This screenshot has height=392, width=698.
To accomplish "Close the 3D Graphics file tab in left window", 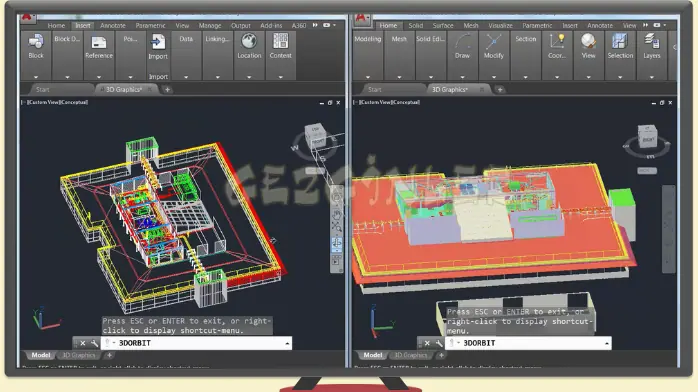I will (150, 89).
